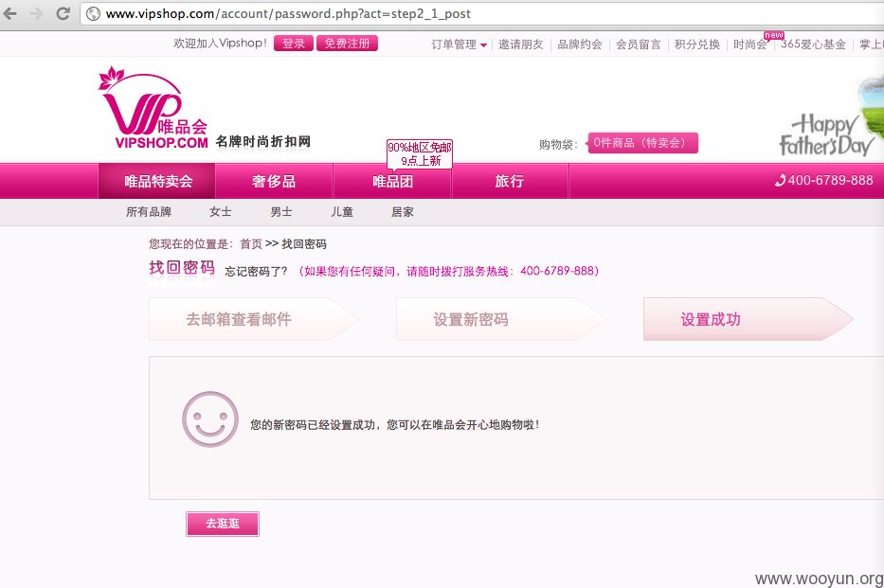This screenshot has height=588, width=884.
Task: Click the 忘记密码了? text
Action: click(x=256, y=271)
